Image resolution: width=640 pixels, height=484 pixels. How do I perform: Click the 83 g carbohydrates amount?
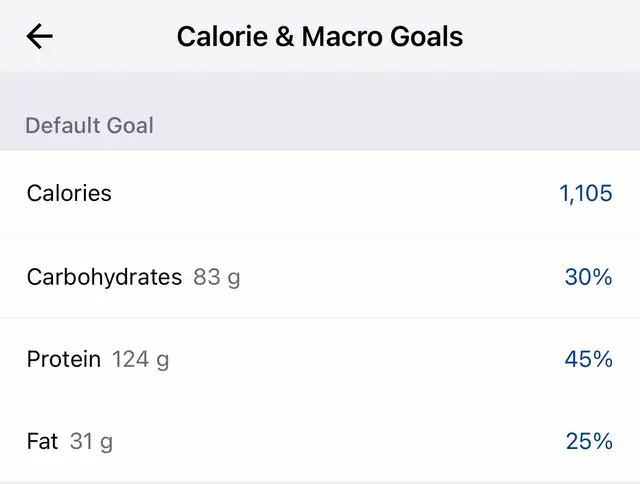[217, 277]
